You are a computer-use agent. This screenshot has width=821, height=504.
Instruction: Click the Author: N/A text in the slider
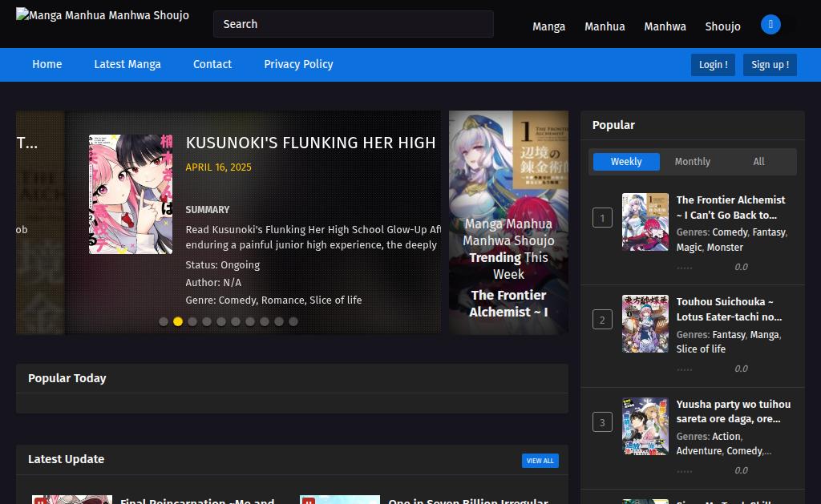tap(213, 283)
